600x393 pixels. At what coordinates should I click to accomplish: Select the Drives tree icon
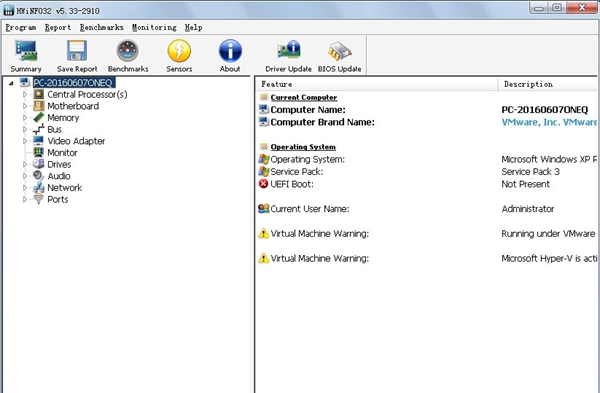click(x=39, y=164)
